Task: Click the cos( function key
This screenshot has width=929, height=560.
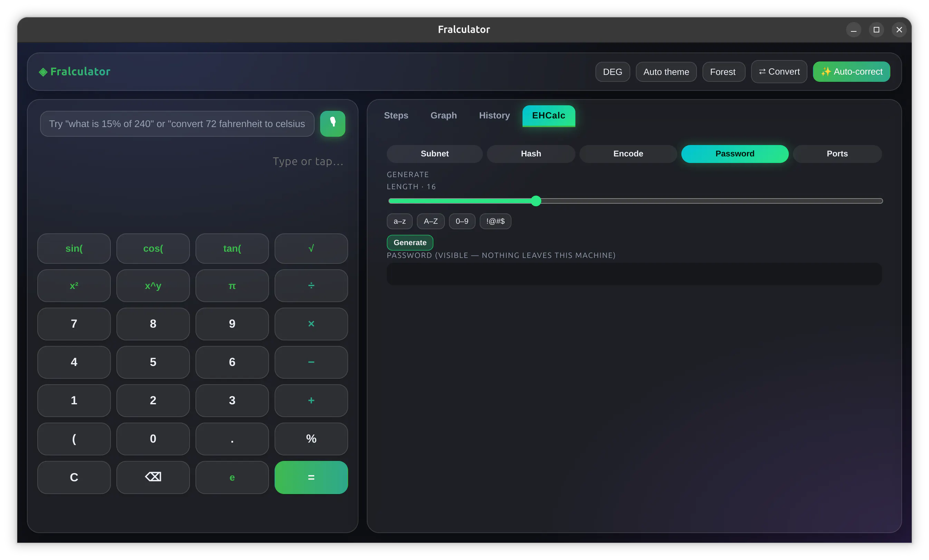Action: pos(153,248)
